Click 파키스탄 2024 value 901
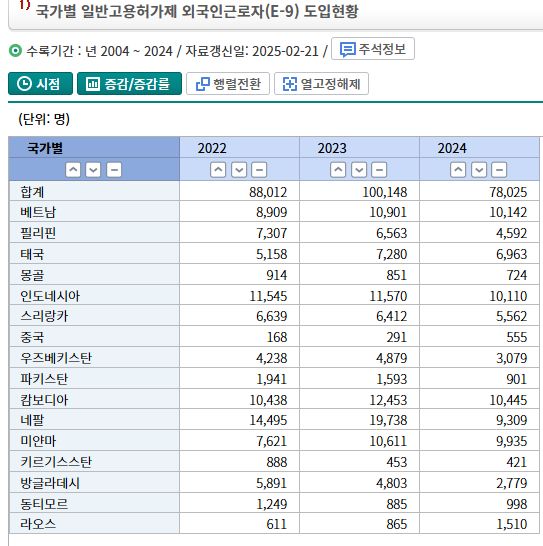 coord(517,379)
